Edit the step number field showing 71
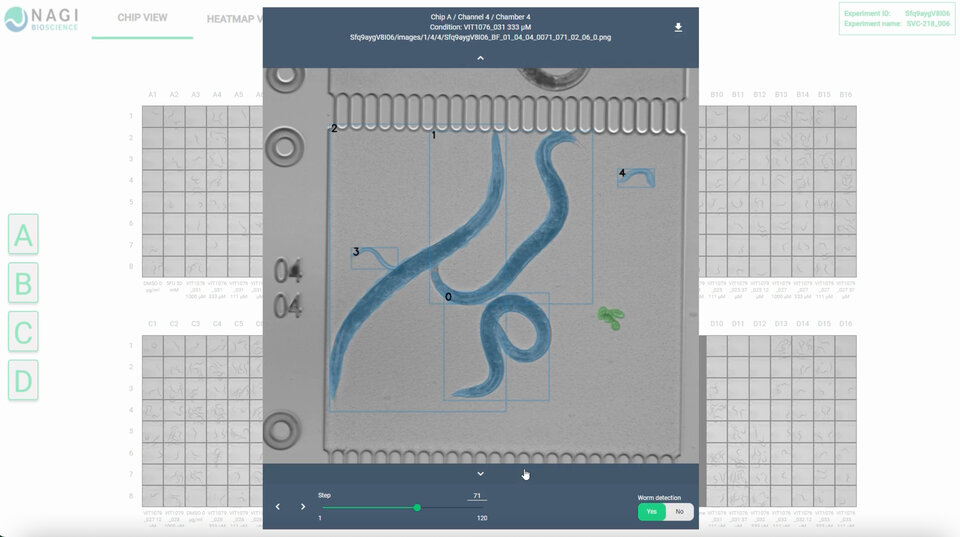 pos(477,495)
